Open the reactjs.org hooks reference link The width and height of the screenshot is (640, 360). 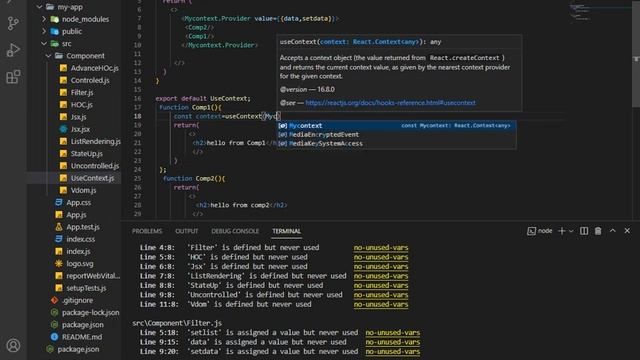390,103
